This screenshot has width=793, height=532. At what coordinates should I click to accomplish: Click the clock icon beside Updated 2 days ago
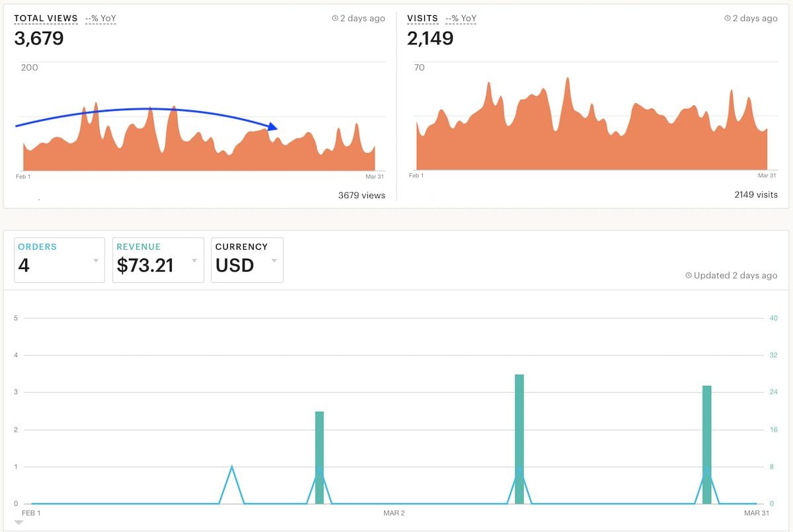click(x=689, y=275)
